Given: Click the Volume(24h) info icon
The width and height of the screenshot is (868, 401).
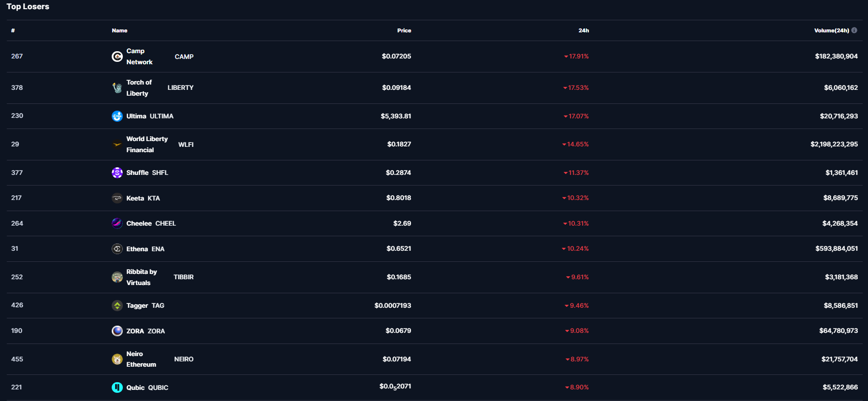Looking at the screenshot, I should [x=854, y=30].
